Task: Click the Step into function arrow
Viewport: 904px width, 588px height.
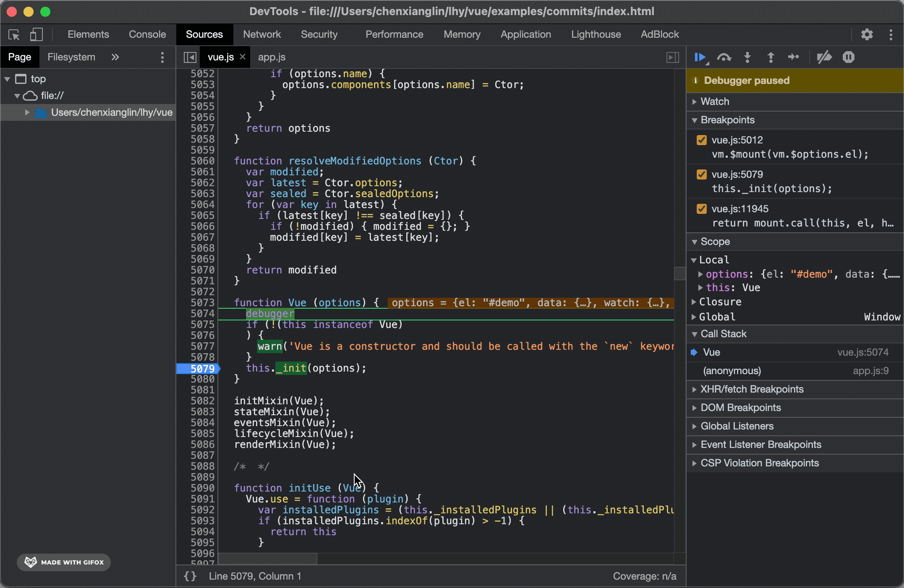Action: (747, 57)
